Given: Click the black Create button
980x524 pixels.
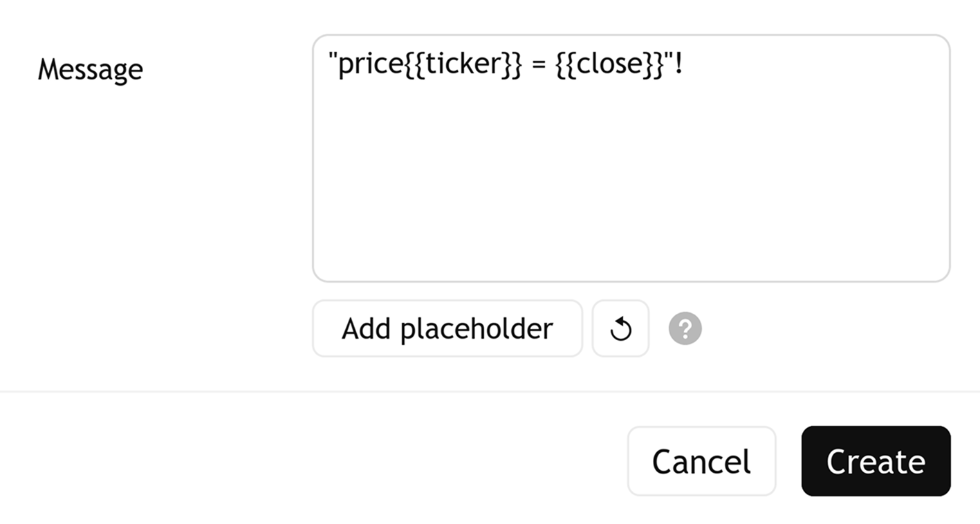Looking at the screenshot, I should tap(876, 461).
